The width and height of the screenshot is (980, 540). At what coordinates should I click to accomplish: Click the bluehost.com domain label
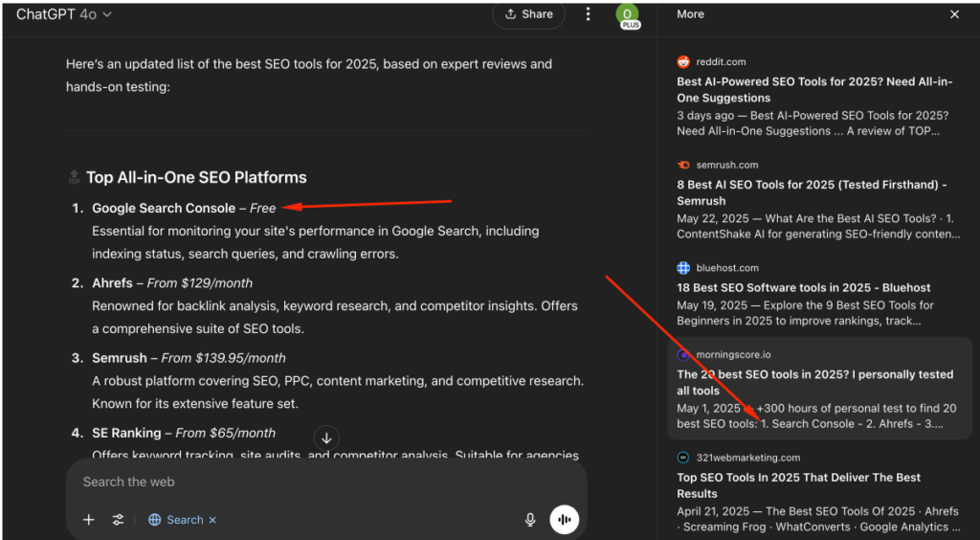pos(727,268)
